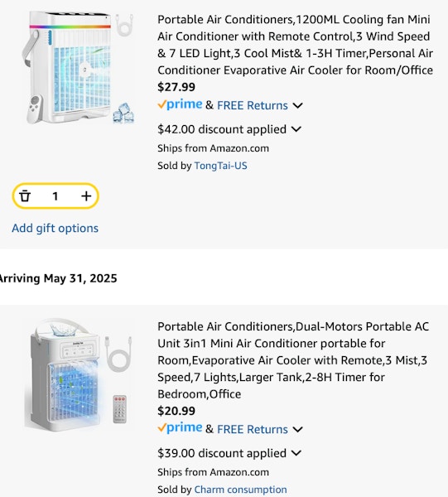448x497 pixels.
Task: Open the 1200ML Cooling fan product thumbnail
Action: (x=79, y=68)
